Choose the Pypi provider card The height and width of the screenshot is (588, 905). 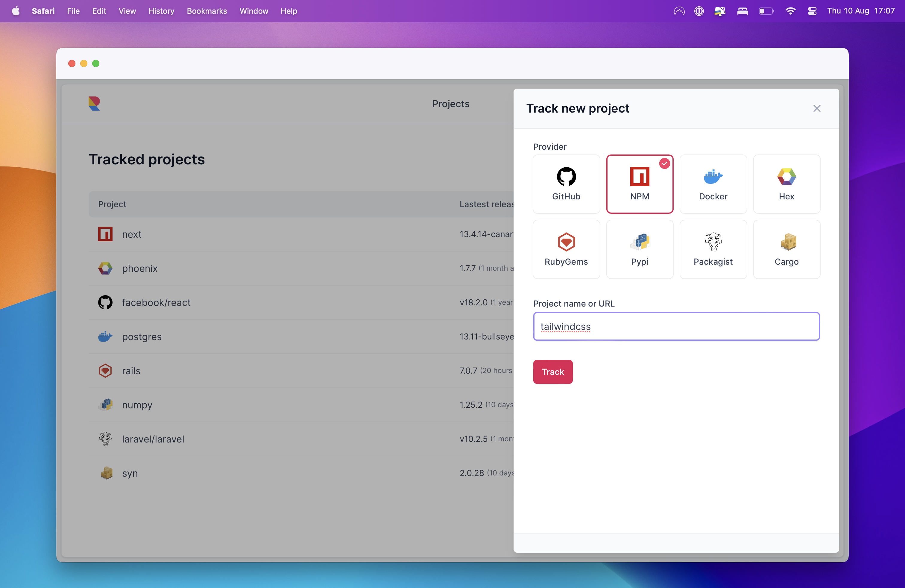640,249
